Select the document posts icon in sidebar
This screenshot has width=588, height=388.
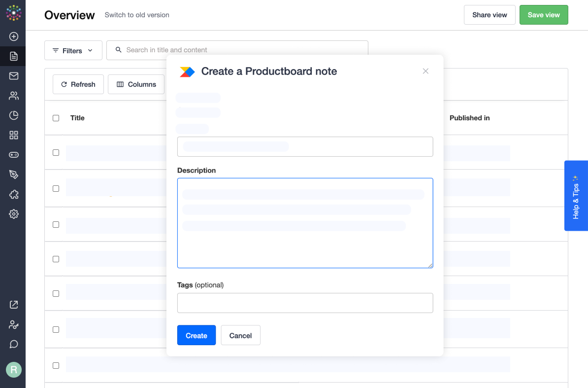coord(13,56)
